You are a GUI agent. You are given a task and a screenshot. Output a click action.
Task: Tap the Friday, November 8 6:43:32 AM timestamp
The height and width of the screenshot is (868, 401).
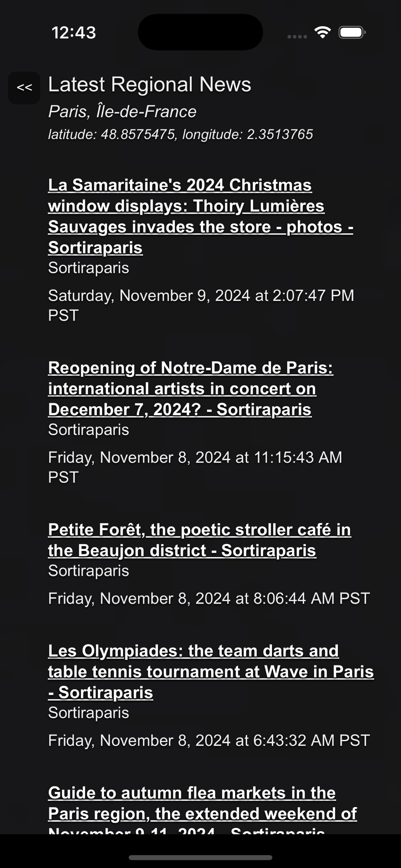(x=209, y=740)
